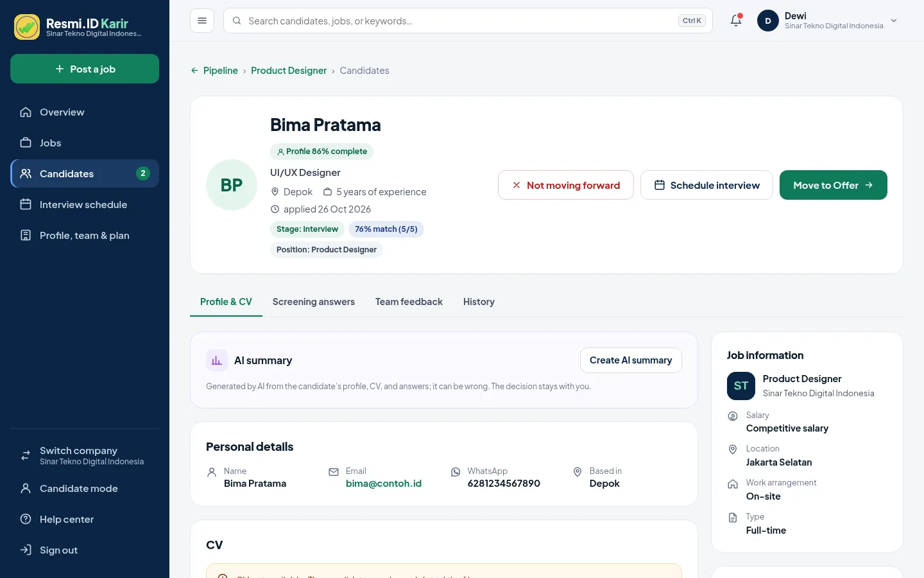Click the Salary icon in Job information
Image resolution: width=924 pixels, height=578 pixels.
click(733, 416)
